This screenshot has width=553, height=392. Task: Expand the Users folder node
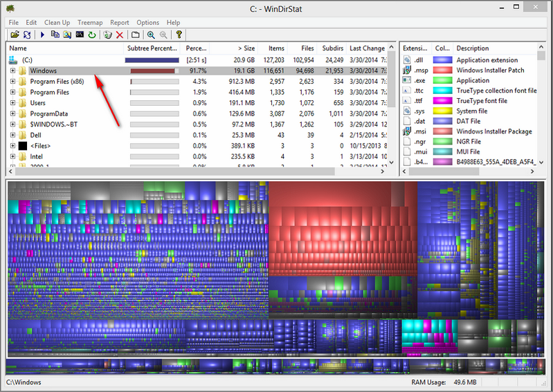tap(12, 103)
